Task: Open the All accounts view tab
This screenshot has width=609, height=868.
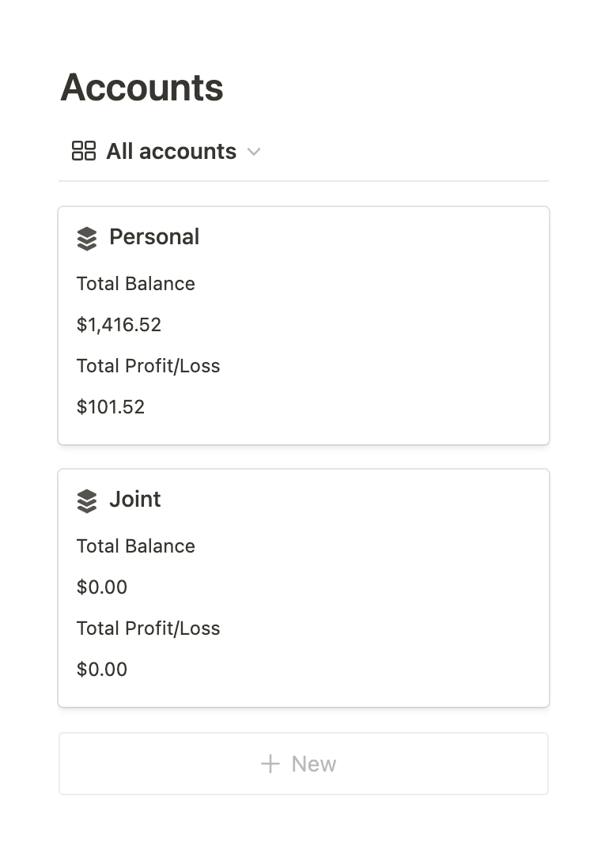Action: pos(166,151)
